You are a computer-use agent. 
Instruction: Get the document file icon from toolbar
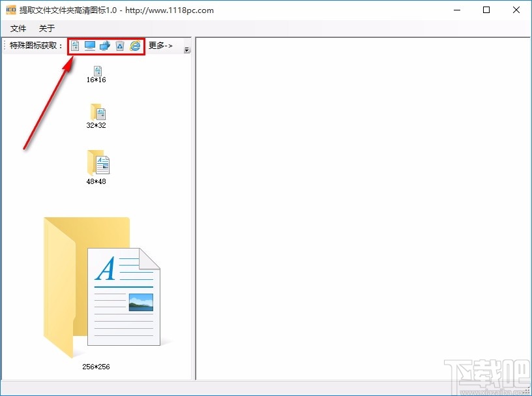[75, 46]
